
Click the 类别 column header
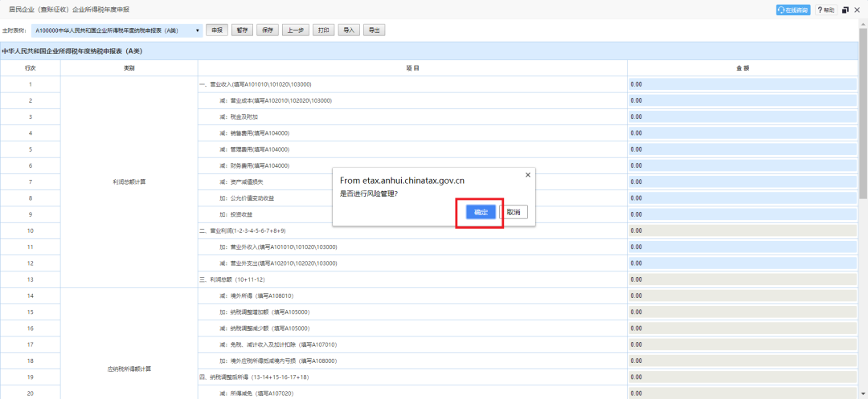pyautogui.click(x=129, y=68)
